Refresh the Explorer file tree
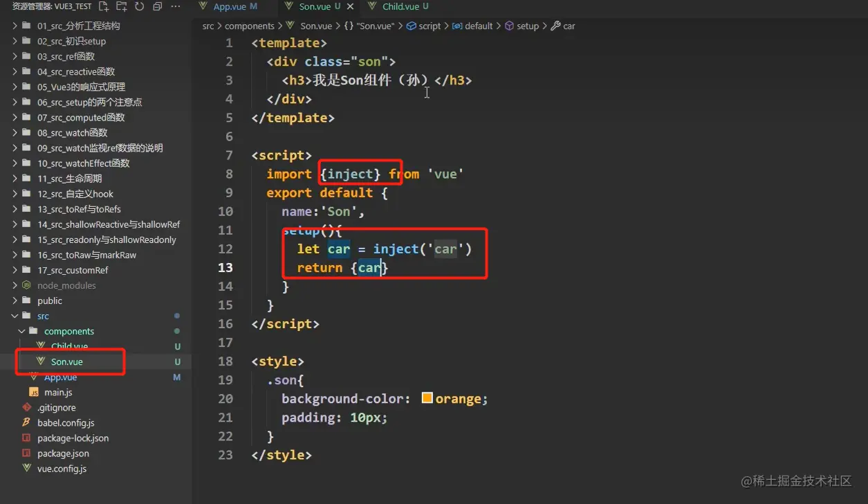 click(139, 6)
